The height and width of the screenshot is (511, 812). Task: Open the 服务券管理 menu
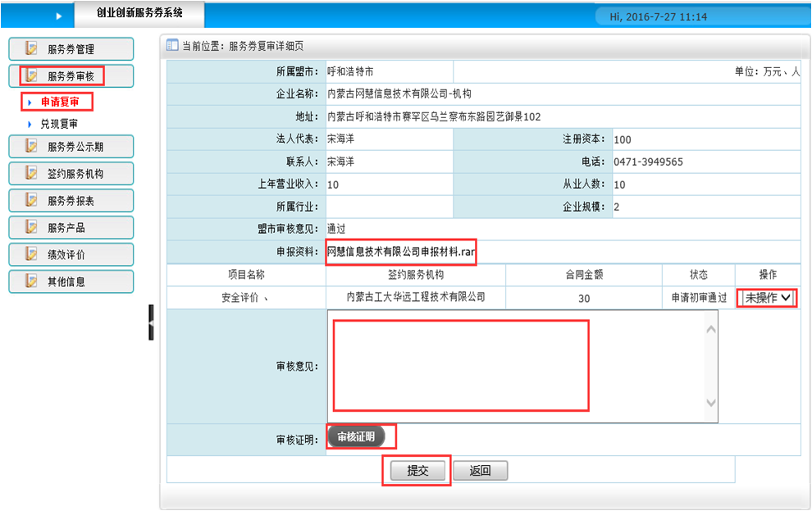coord(71,49)
